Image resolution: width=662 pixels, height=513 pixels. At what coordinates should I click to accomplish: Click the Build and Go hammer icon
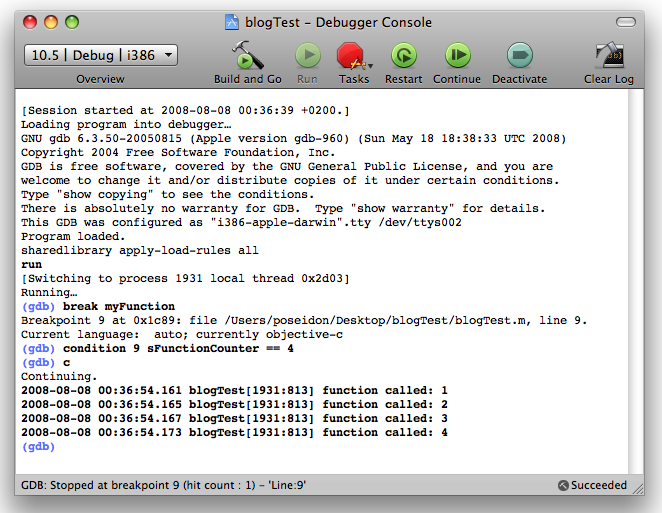(247, 55)
